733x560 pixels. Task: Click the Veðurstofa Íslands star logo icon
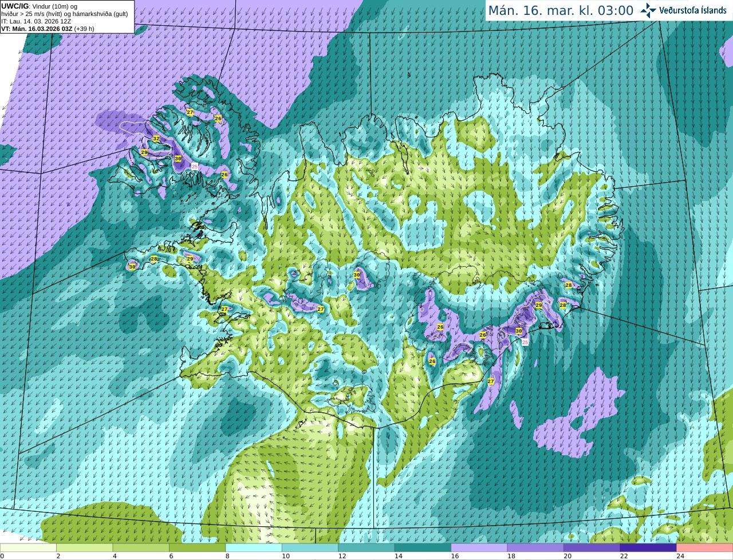[x=648, y=10]
